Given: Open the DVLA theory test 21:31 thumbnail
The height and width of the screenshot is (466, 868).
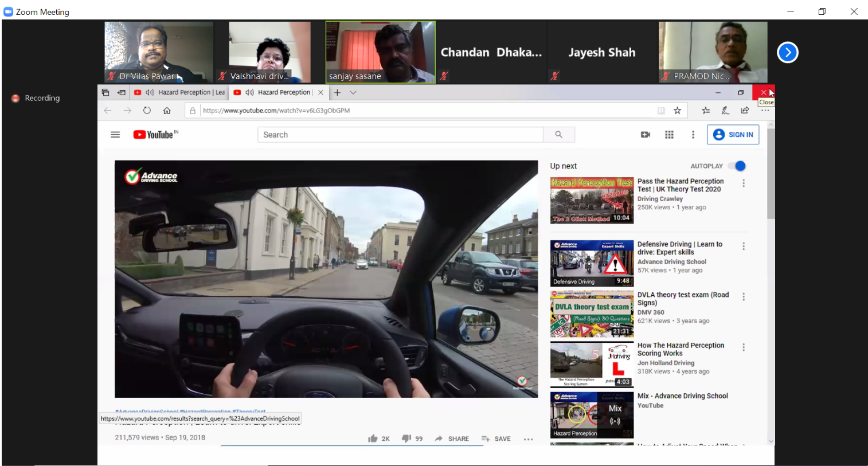Looking at the screenshot, I should pos(592,314).
